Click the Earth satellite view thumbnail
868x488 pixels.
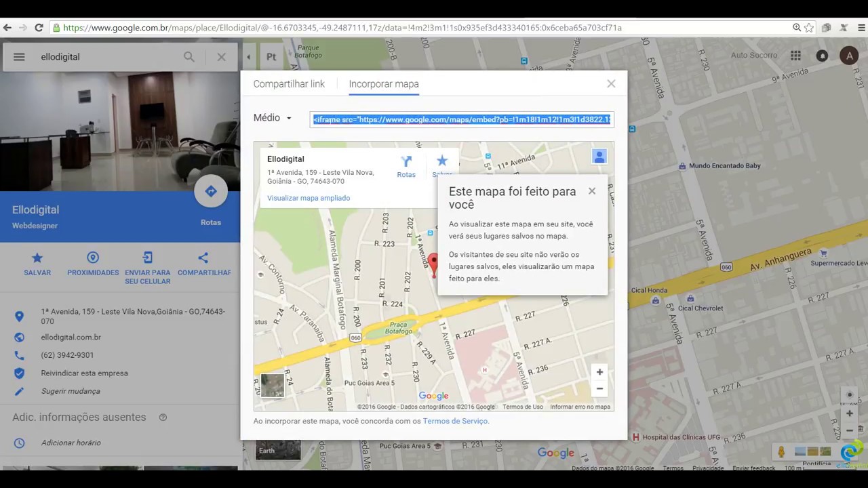278,450
